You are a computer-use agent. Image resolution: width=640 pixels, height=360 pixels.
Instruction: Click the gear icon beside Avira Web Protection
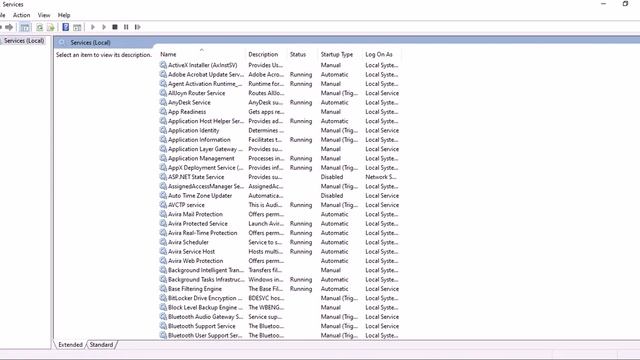point(163,260)
